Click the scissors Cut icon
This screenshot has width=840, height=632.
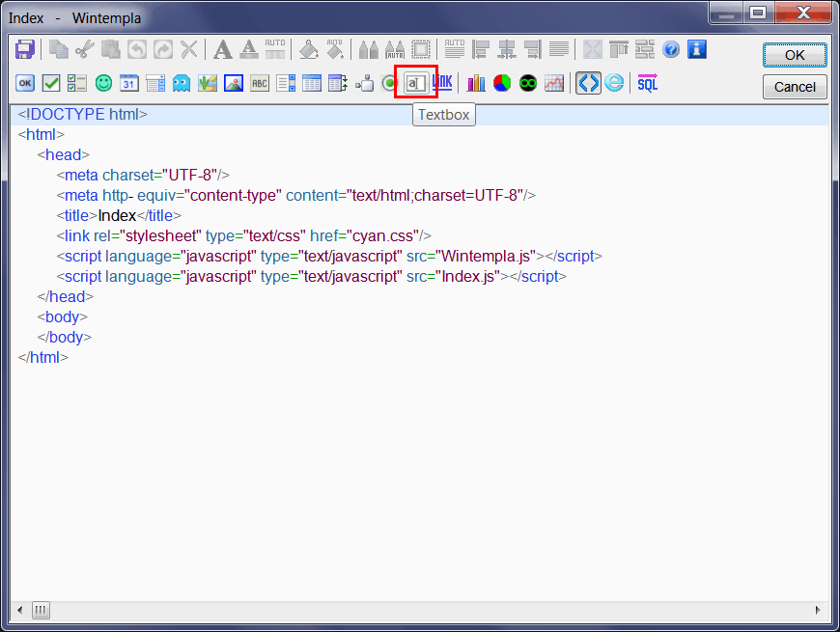pyautogui.click(x=85, y=50)
